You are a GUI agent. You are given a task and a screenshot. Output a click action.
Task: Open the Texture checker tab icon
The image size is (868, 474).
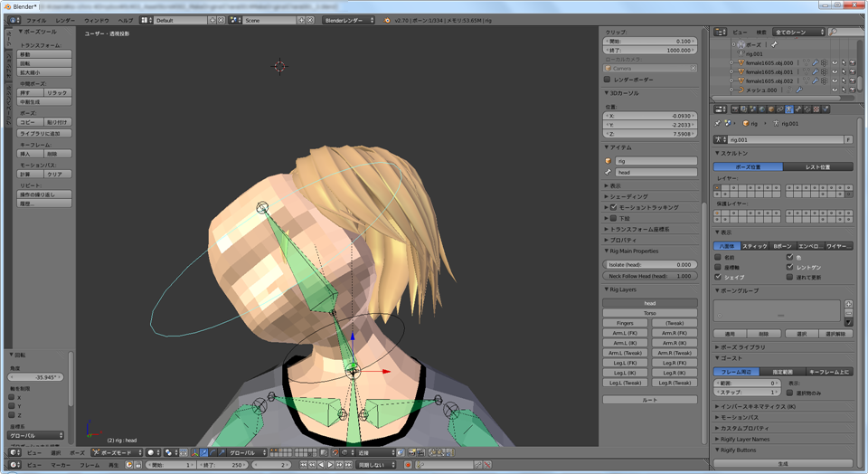816,109
